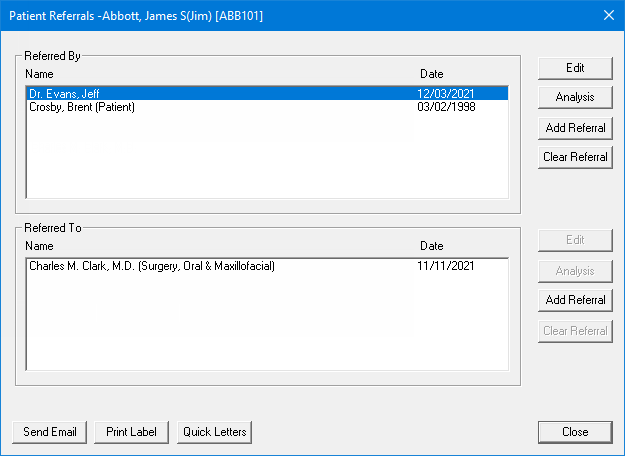This screenshot has height=456, width=625.
Task: Open Quick Letters
Action: [214, 432]
